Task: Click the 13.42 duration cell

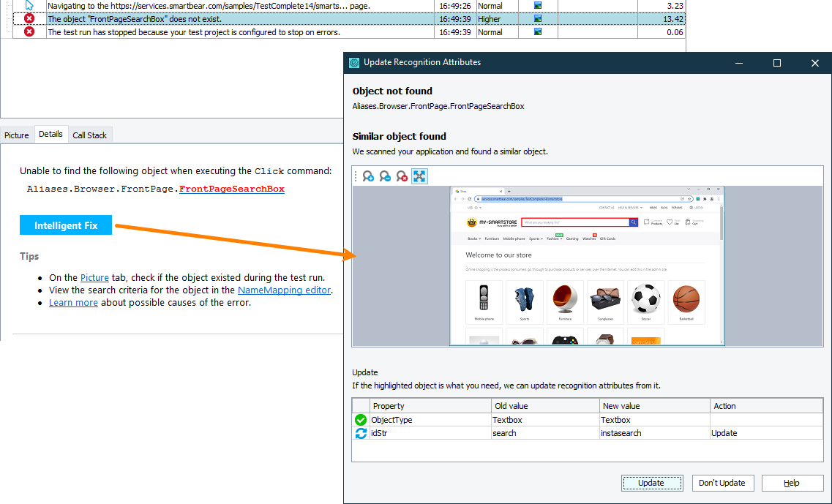Action: [662, 18]
